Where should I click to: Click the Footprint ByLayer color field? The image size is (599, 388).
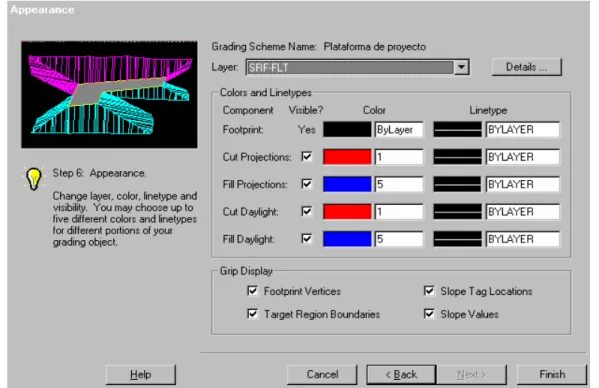point(398,129)
